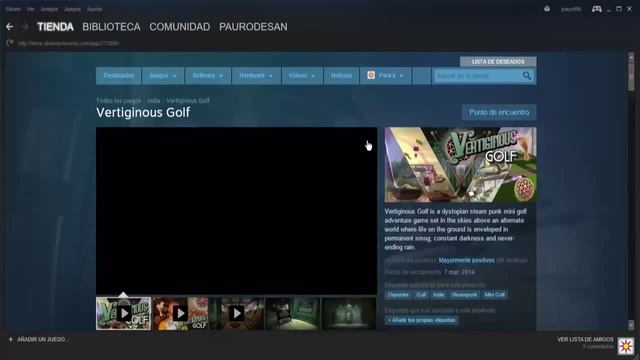Click the release date text 7 mar. 2014
640x360 pixels.
(x=459, y=272)
